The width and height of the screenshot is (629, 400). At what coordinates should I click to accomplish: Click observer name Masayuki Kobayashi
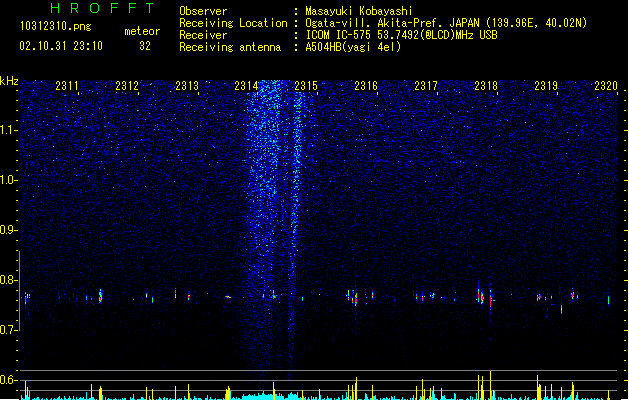pos(359,11)
